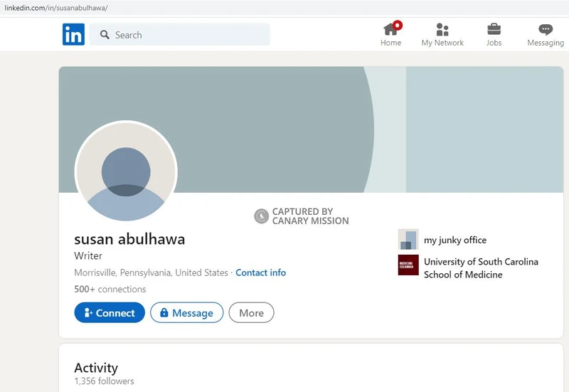Open Home from the house icon
The height and width of the screenshot is (392, 569).
390,29
